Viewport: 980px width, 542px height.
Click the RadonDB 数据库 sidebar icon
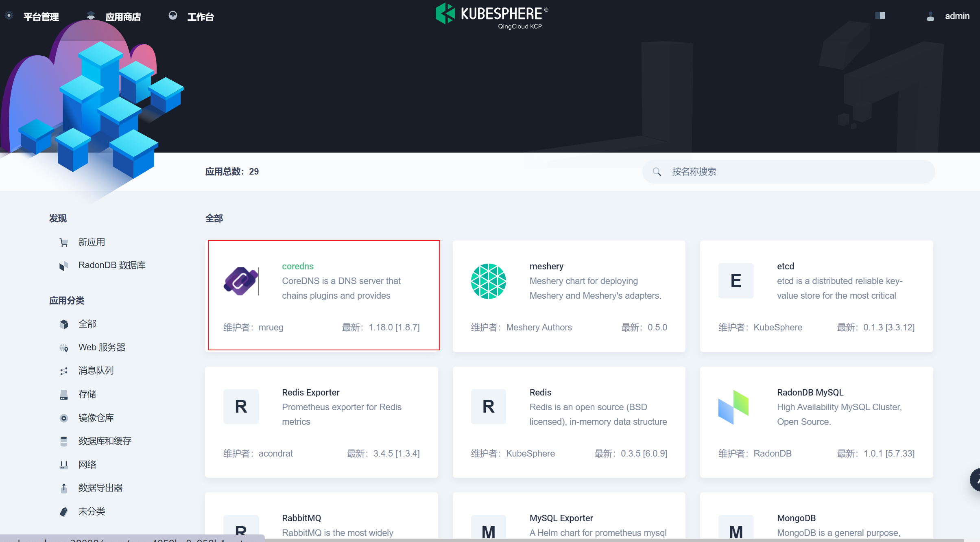(x=64, y=266)
